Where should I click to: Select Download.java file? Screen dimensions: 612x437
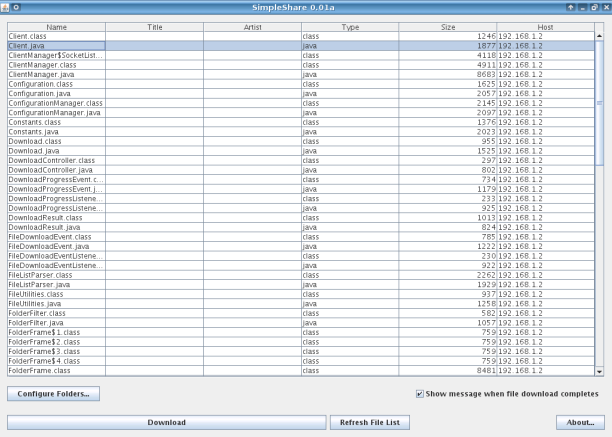34,151
